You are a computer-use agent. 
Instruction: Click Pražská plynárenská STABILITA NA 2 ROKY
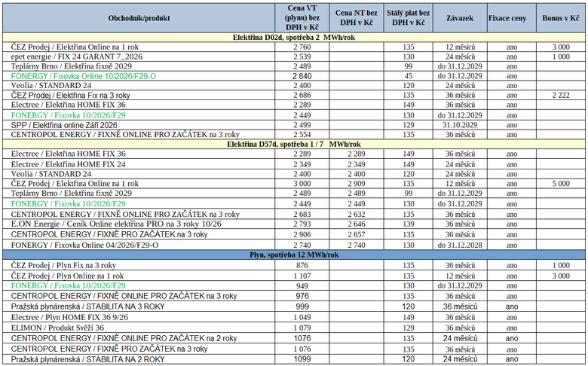tap(87, 359)
